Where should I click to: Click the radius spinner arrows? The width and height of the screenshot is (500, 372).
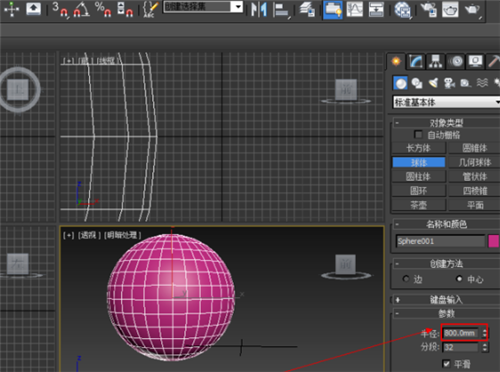click(485, 333)
